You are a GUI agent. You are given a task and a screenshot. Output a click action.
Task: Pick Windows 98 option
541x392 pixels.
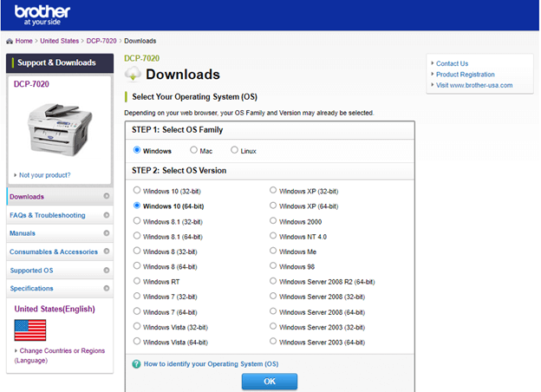coord(273,265)
